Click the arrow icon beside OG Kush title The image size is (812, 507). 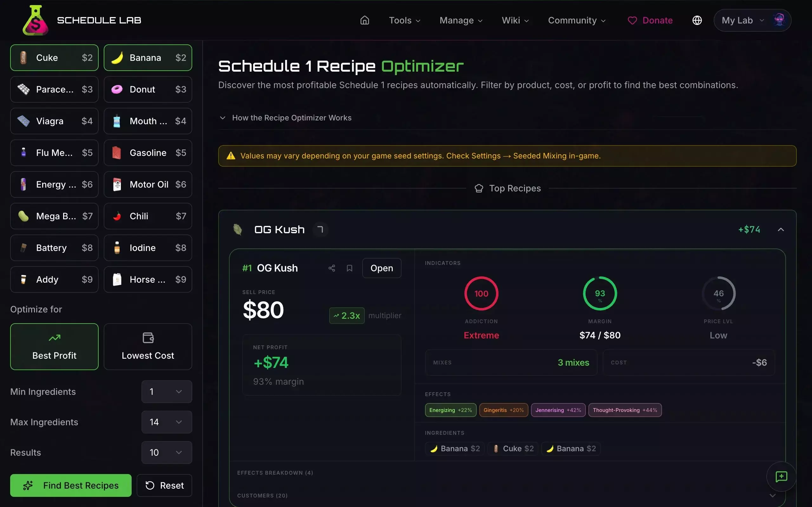click(320, 230)
